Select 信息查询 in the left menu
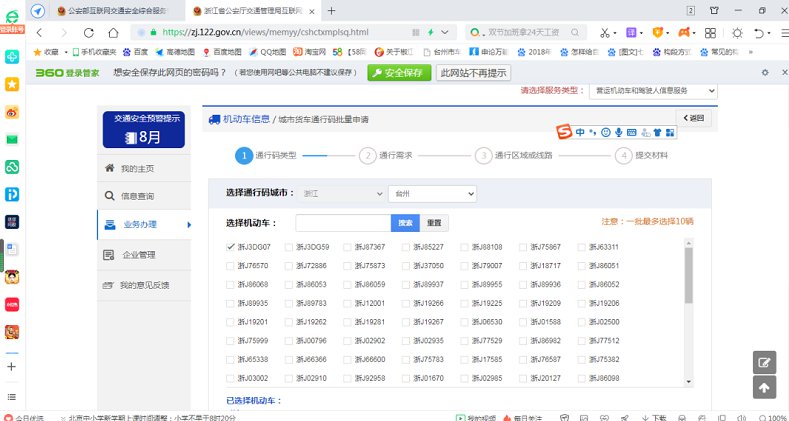The height and width of the screenshot is (421, 789). click(138, 196)
